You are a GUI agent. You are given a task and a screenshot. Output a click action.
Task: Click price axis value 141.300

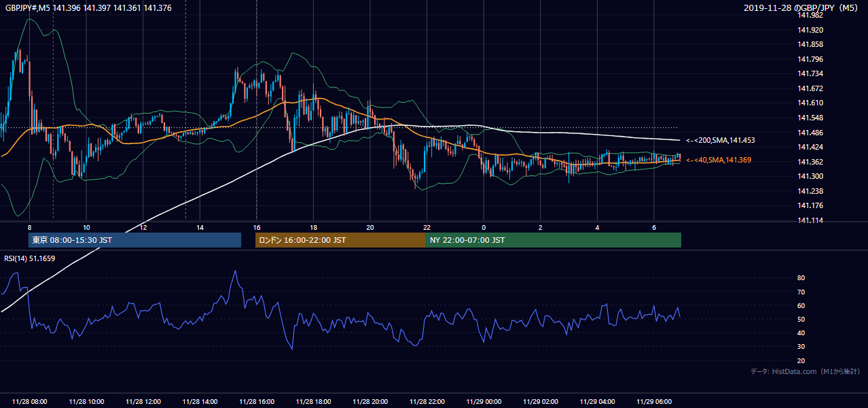pos(810,176)
